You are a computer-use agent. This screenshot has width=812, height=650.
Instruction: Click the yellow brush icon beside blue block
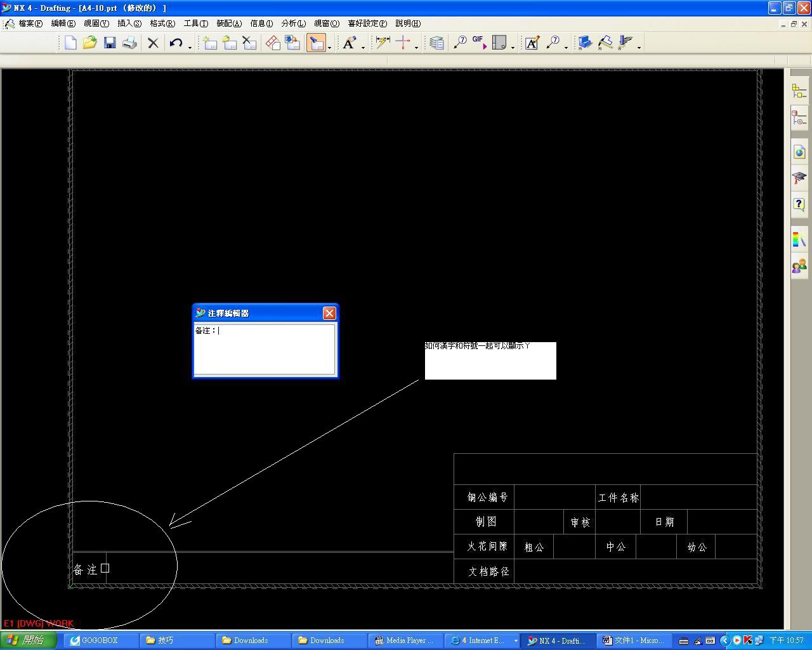tap(605, 43)
